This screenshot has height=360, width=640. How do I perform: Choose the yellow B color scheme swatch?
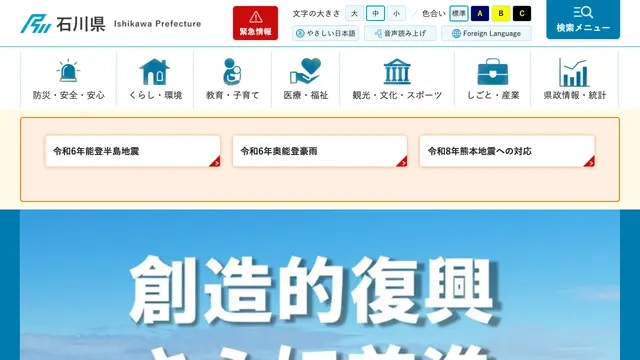pyautogui.click(x=501, y=13)
